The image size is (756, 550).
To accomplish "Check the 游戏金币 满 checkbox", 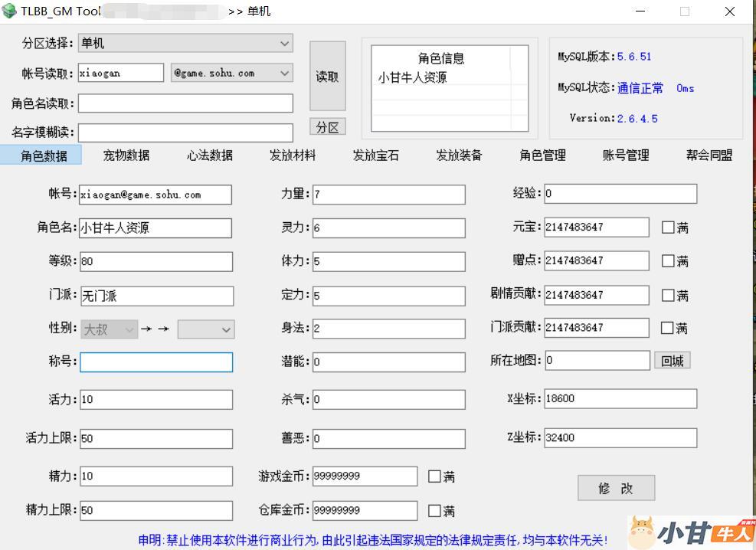I will coord(434,476).
